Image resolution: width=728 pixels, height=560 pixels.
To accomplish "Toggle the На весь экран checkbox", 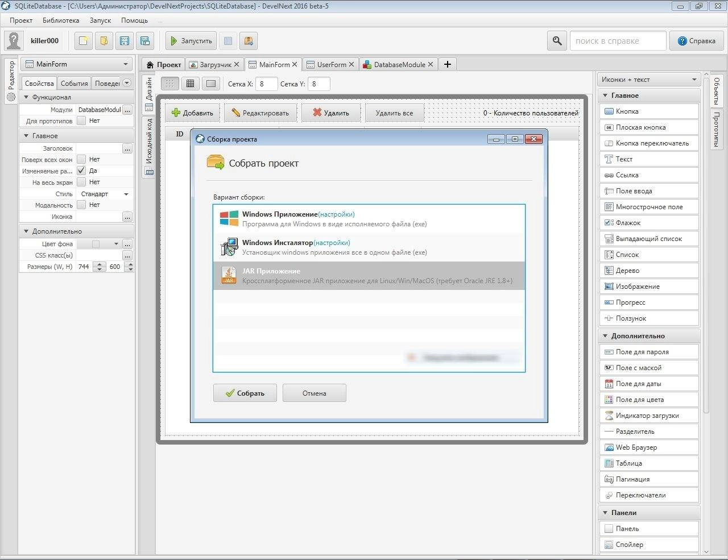I will click(81, 182).
